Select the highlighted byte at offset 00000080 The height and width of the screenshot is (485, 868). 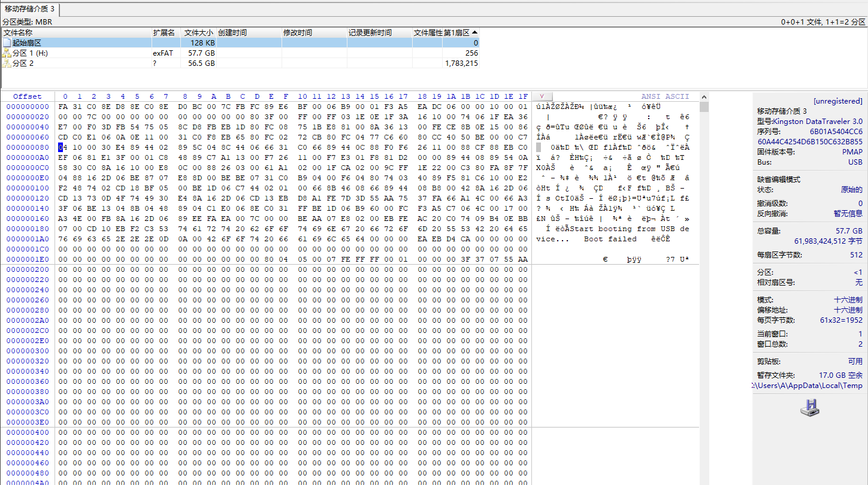point(61,147)
